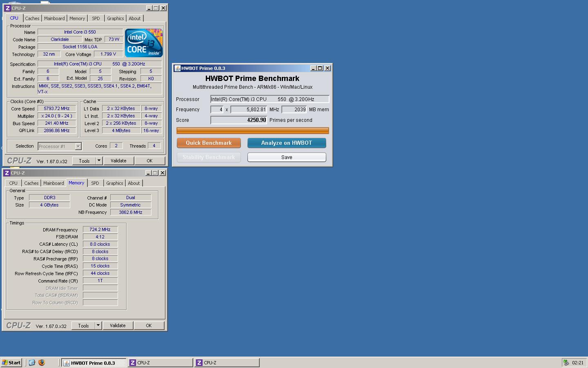Switch to HWBOT Prime 0.8.3 taskbar button

[94, 363]
